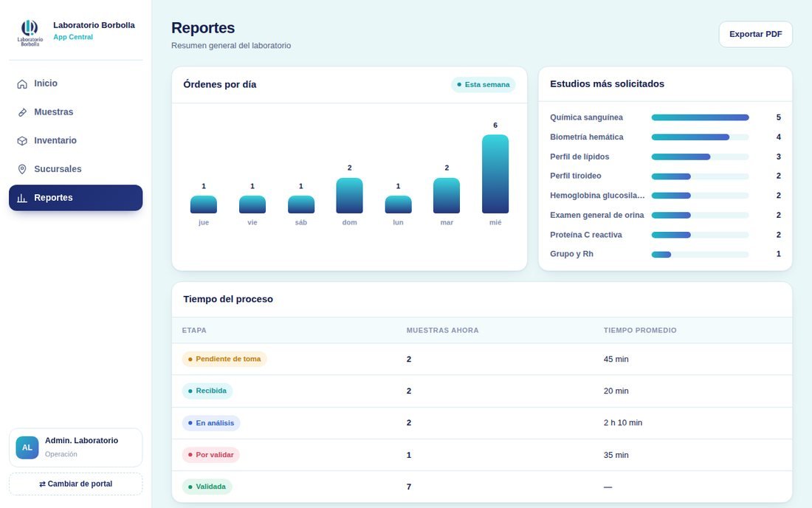Click the AL user avatar
The height and width of the screenshot is (508, 812).
tap(27, 447)
